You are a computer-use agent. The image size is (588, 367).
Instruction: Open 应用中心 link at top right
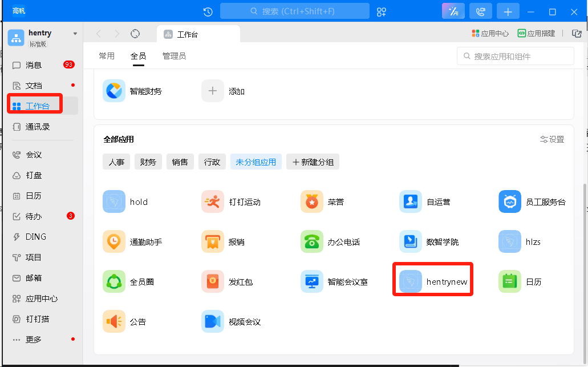[490, 34]
